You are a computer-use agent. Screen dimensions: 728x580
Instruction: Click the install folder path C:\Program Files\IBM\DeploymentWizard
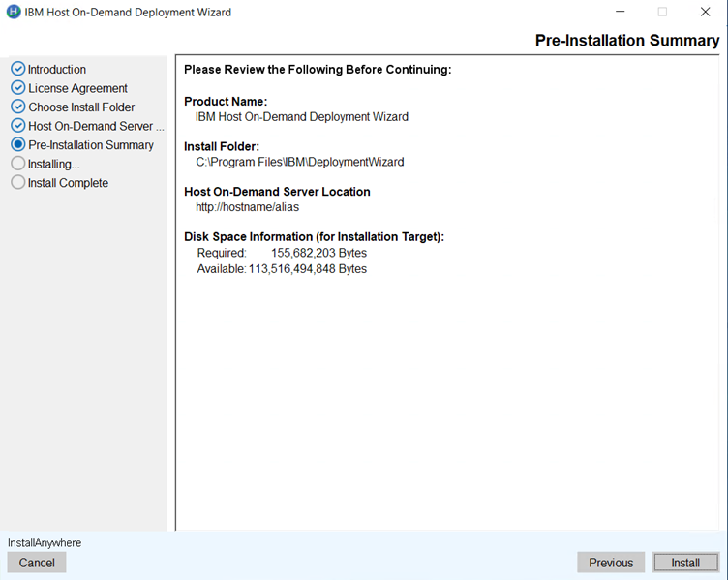(x=299, y=162)
